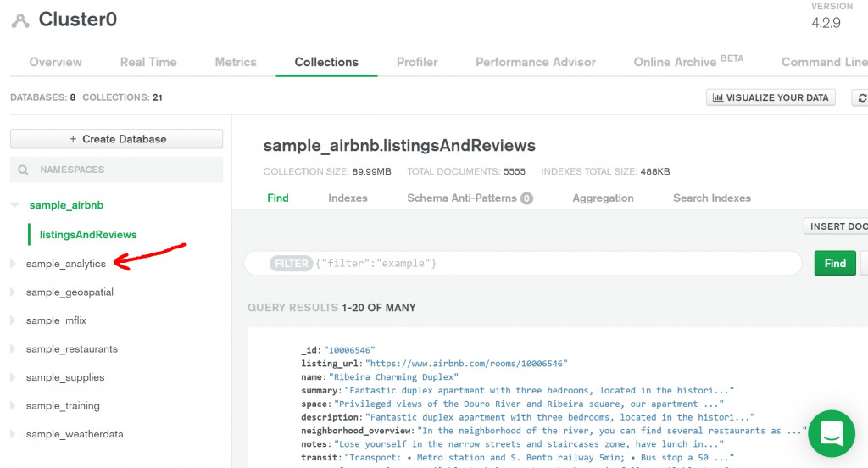This screenshot has width=868, height=468.
Task: Click the green Find button
Action: click(x=834, y=263)
